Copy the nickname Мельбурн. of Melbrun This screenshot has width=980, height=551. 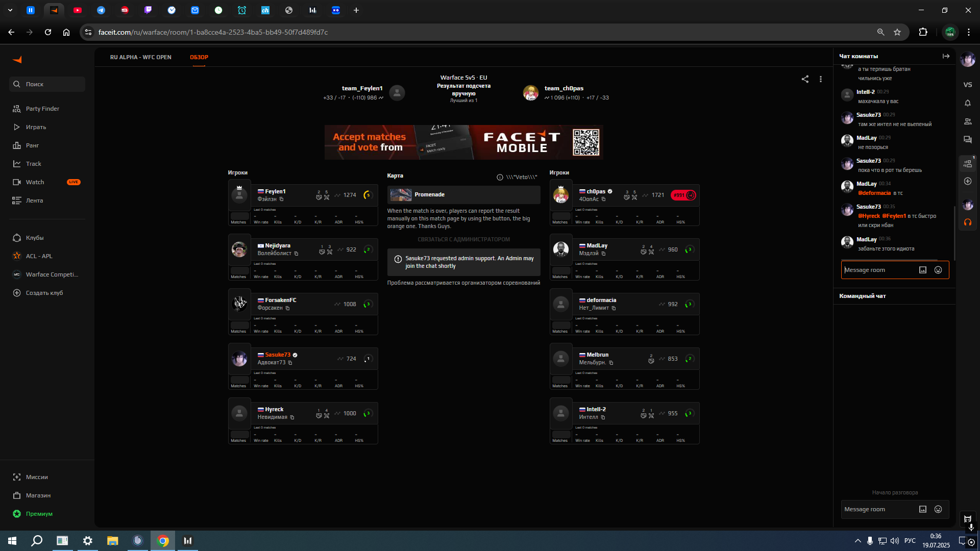point(611,363)
